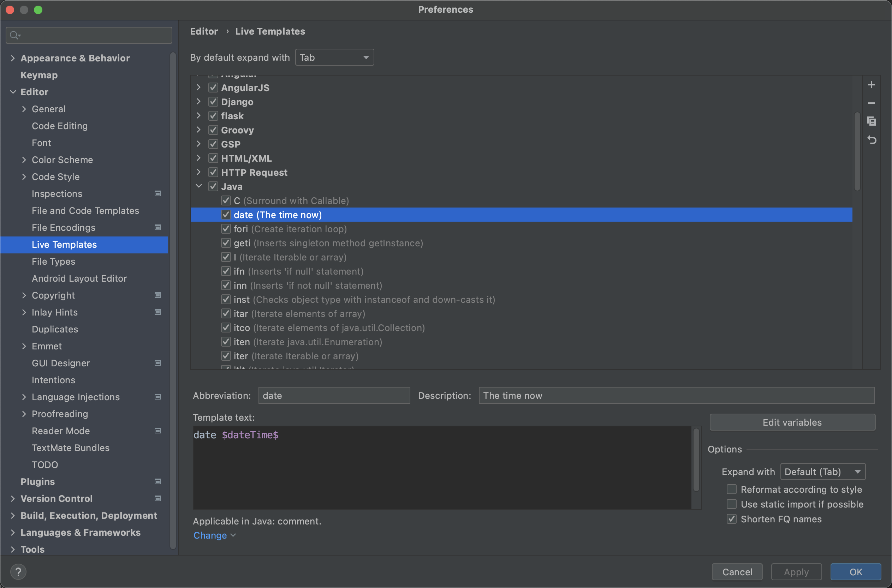
Task: Click the Restore deleted defaults icon
Action: 871,140
